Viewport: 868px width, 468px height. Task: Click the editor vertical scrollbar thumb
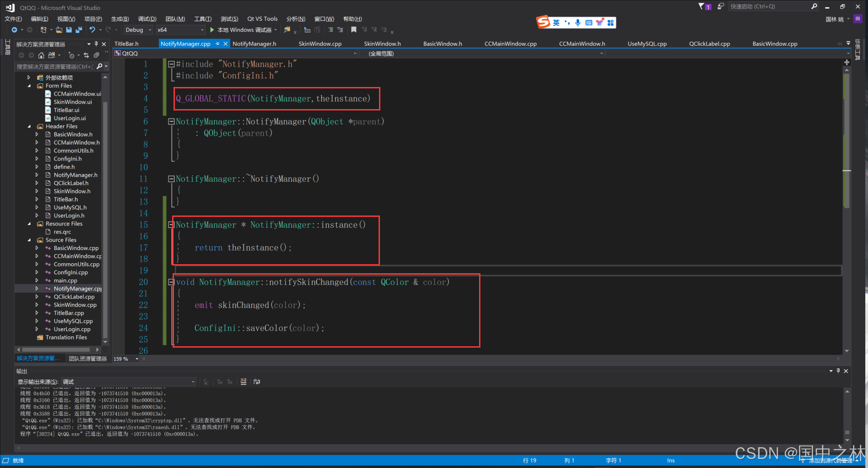pos(846,140)
